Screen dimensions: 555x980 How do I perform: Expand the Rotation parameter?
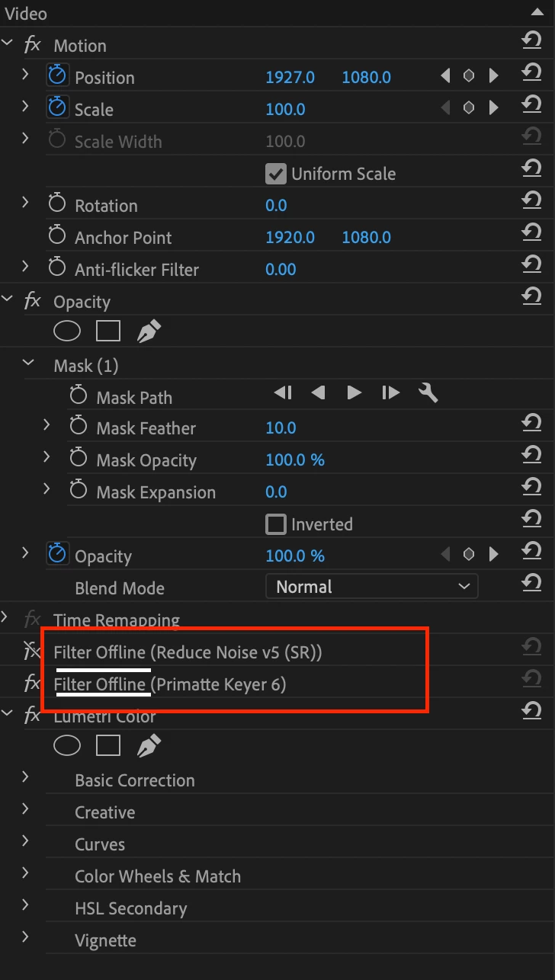[x=25, y=202]
